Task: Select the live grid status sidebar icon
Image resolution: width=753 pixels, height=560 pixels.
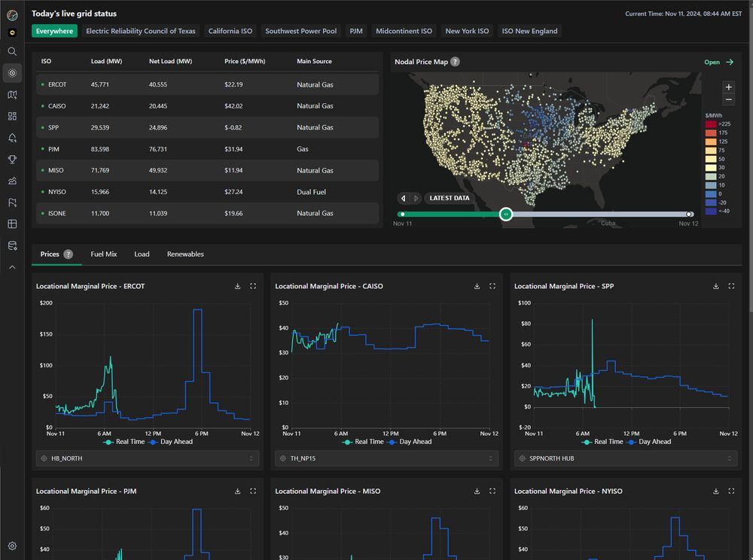Action: [x=13, y=73]
